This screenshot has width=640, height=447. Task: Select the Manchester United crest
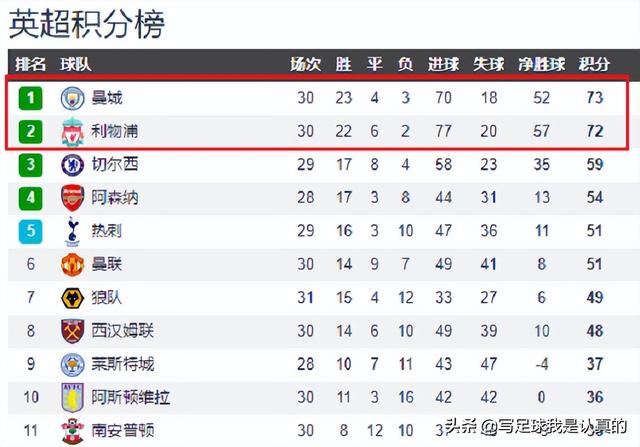73,265
